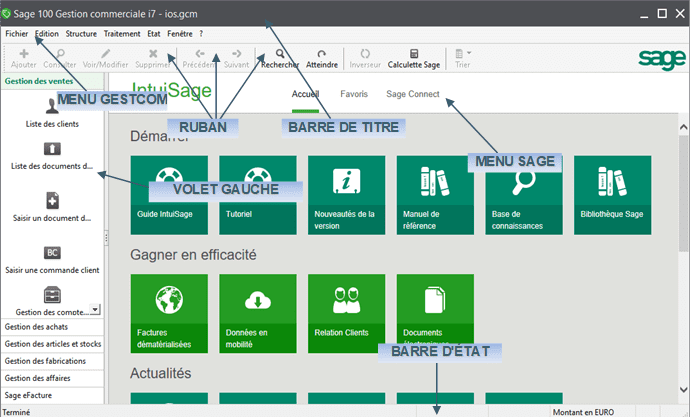This screenshot has height=417, width=691.
Task: Expand the Gestion des fabrications section
Action: pos(52,361)
